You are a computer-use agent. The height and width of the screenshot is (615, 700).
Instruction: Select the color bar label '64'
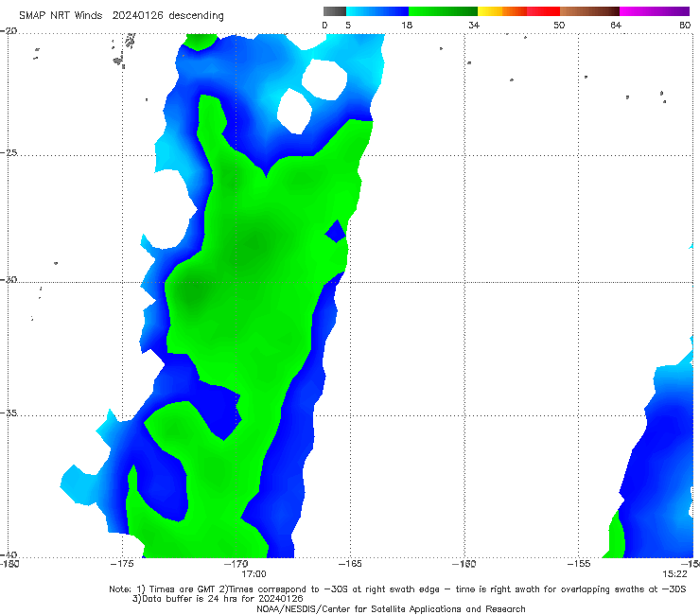616,25
